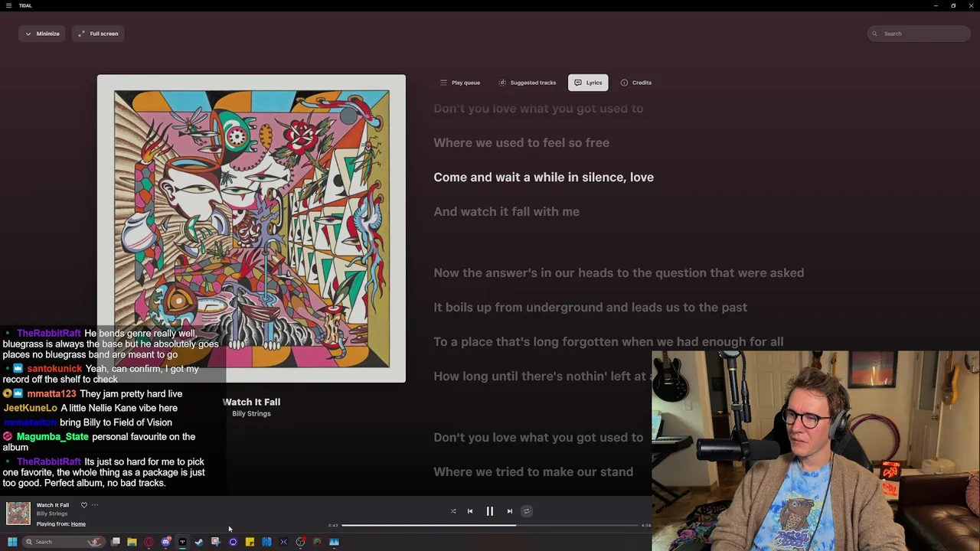Click the small album thumbnail in player bar
The image size is (980, 551).
point(18,514)
